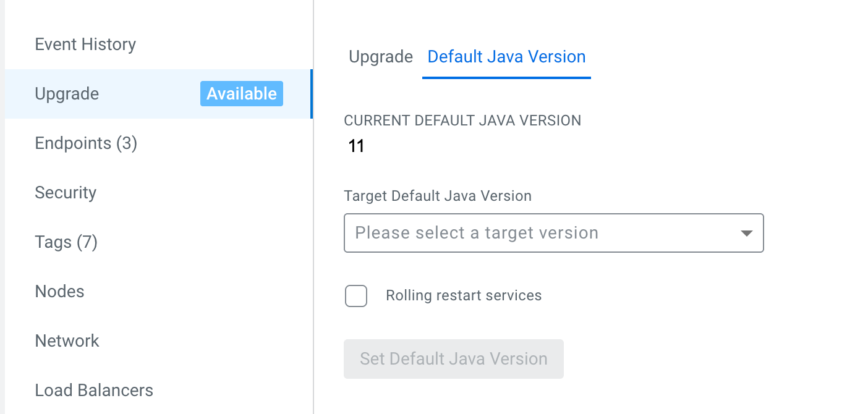Select the Default Java Version tab
Viewport: 868px width, 414px height.
(506, 57)
